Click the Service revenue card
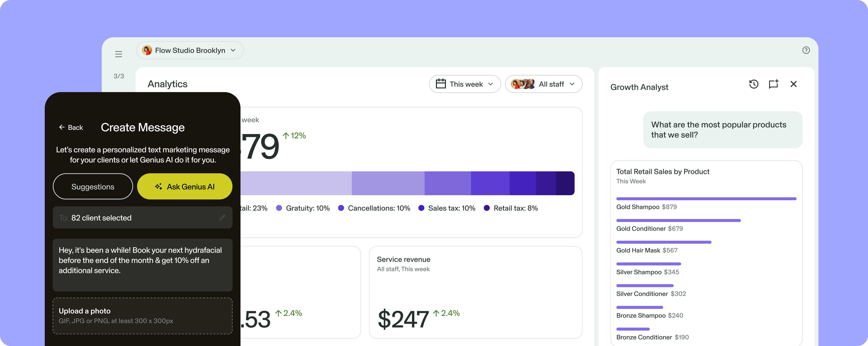Viewport: 868px width, 346px height. pos(475,292)
